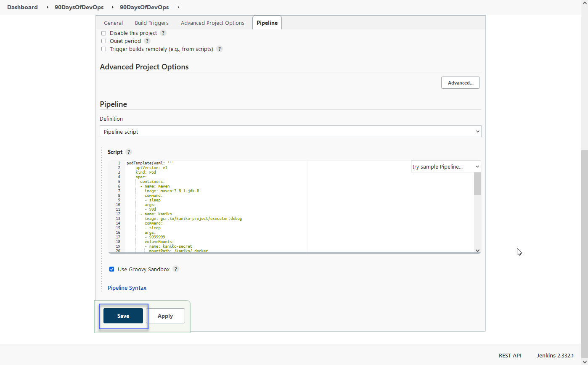Save the pipeline configuration
588x365 pixels.
(123, 316)
